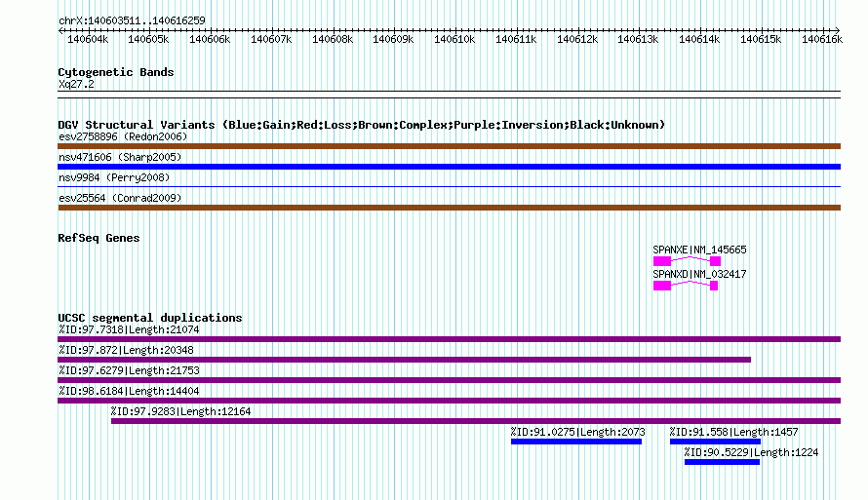
Task: Select the Xq27.2 band label
Action: pos(76,84)
